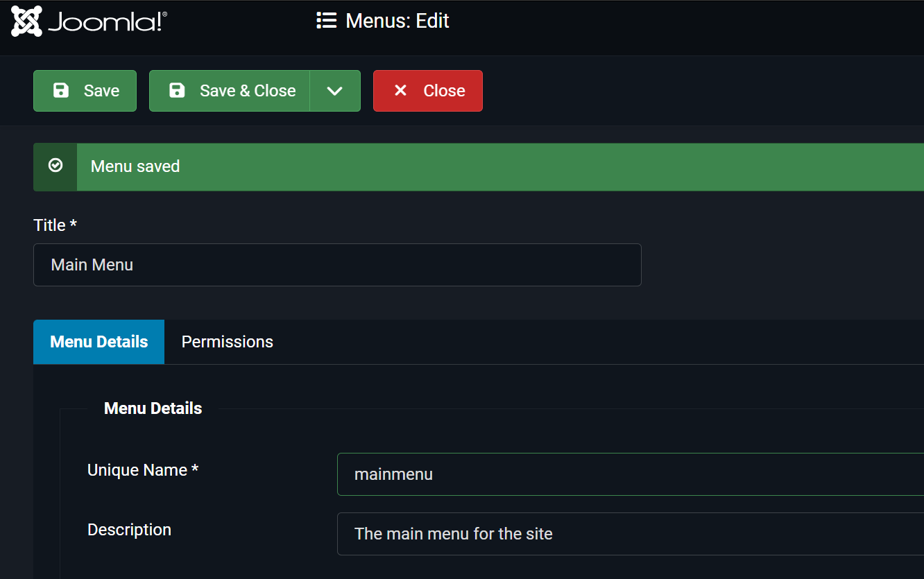924x579 pixels.
Task: Click into the Description input field
Action: (631, 534)
